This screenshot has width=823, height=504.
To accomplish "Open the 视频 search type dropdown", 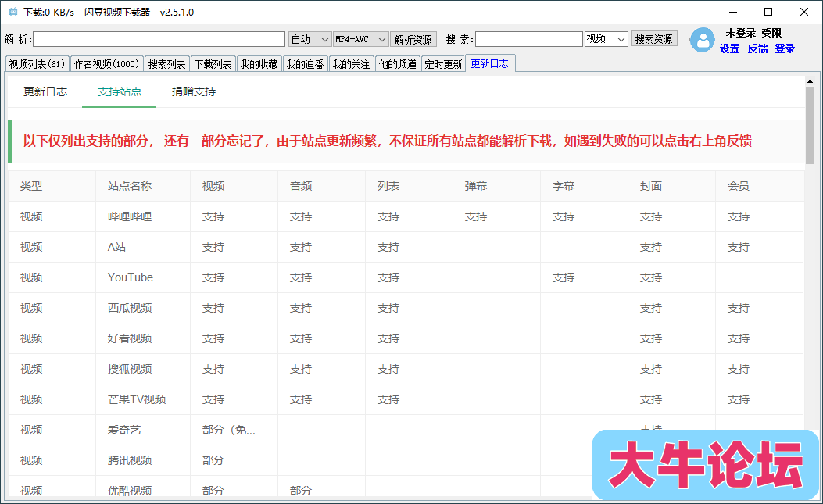I will [607, 39].
